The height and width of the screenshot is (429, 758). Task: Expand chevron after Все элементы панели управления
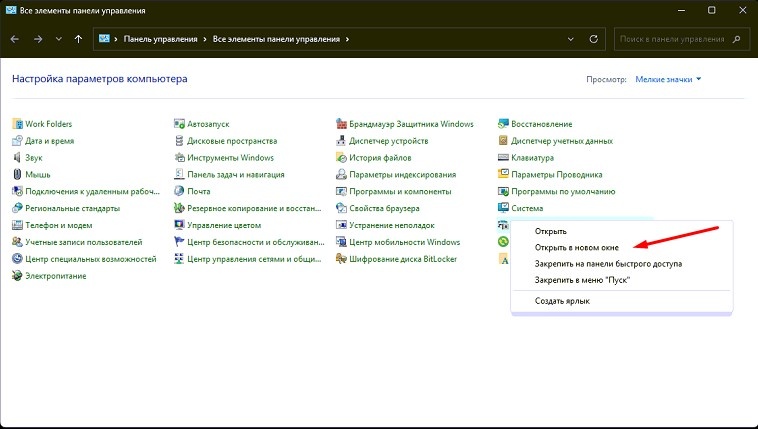click(348, 39)
